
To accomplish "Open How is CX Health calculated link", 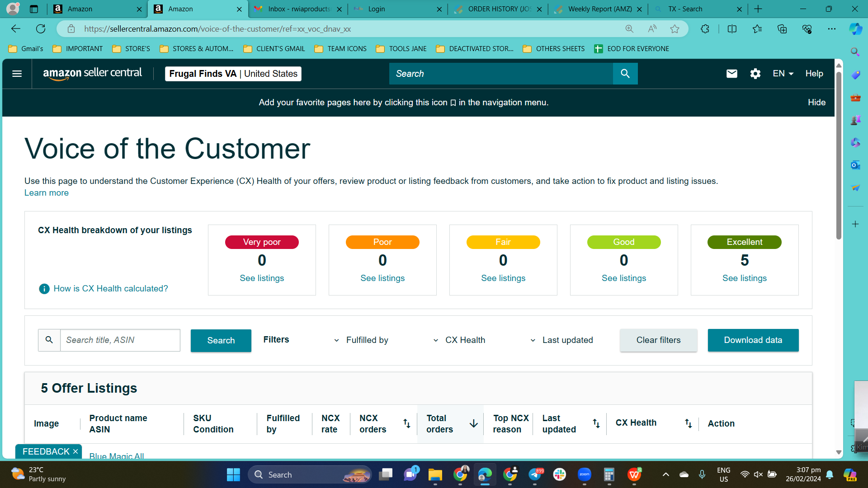I will pyautogui.click(x=111, y=289).
